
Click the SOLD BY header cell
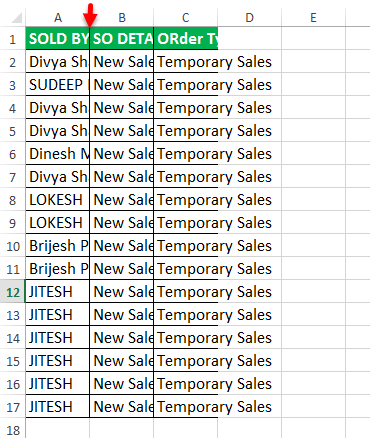58,39
